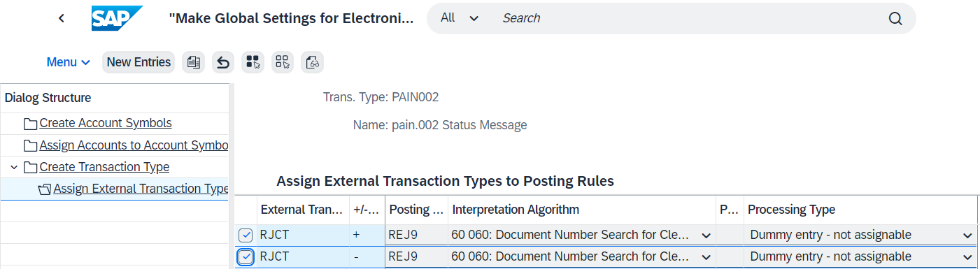
Task: Click the display/change toggle icon in toolbar
Action: pos(312,62)
